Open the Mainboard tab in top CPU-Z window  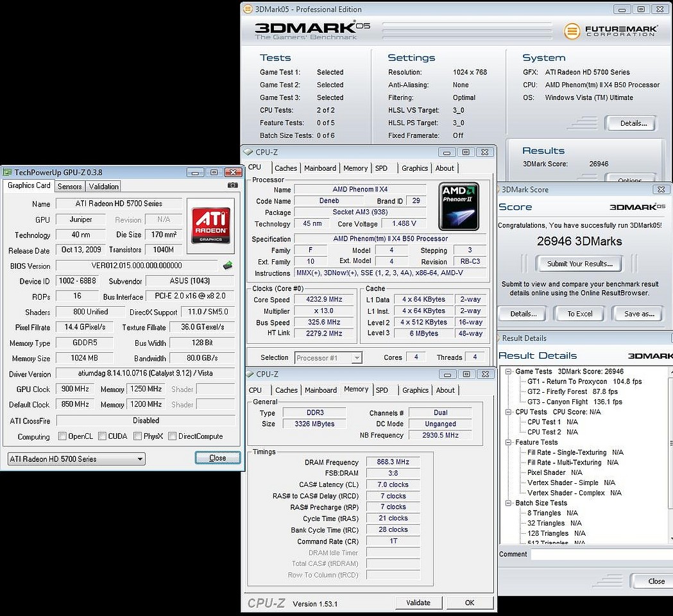click(320, 168)
